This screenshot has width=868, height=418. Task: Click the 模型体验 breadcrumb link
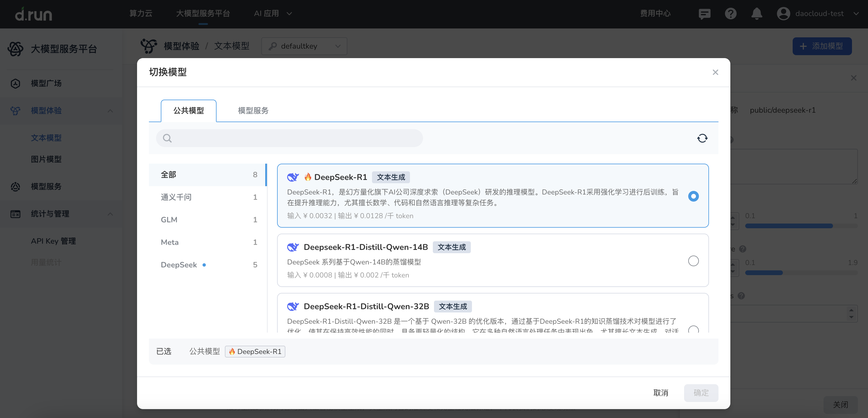click(x=181, y=46)
